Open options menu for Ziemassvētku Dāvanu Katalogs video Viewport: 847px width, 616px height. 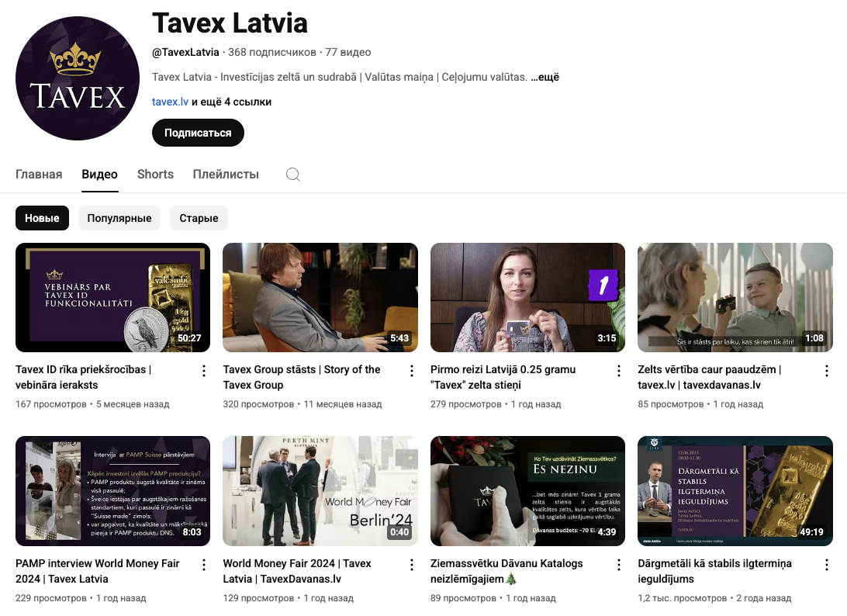[618, 565]
